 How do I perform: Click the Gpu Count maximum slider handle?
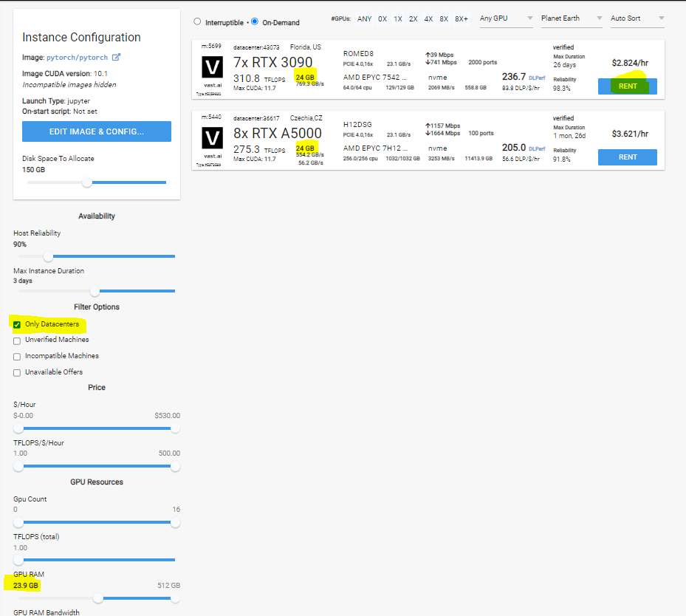175,522
